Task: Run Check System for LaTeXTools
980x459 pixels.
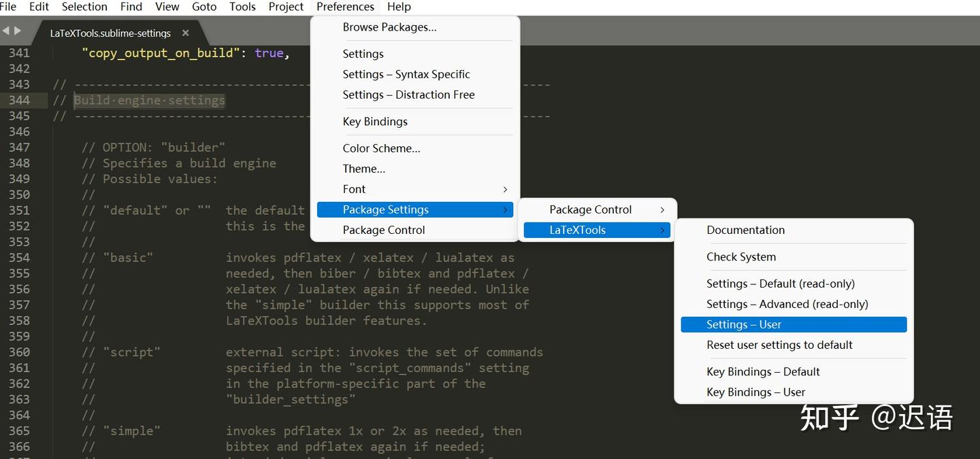Action: tap(741, 257)
